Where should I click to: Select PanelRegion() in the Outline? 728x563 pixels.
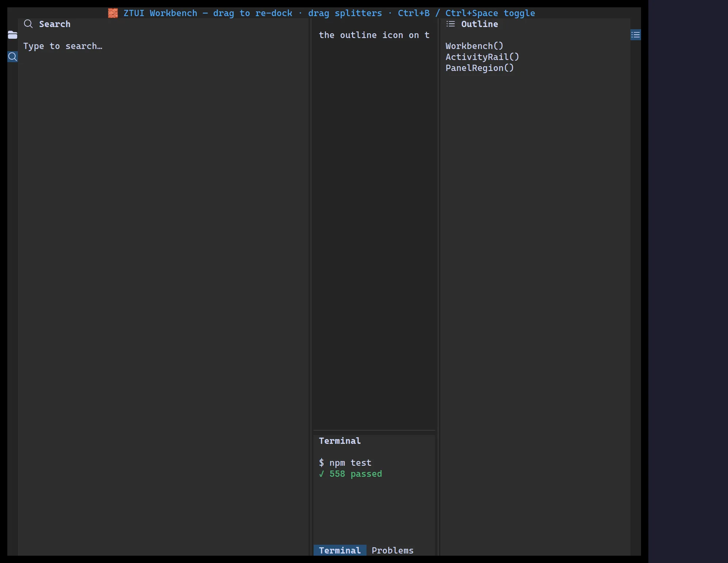tap(480, 68)
